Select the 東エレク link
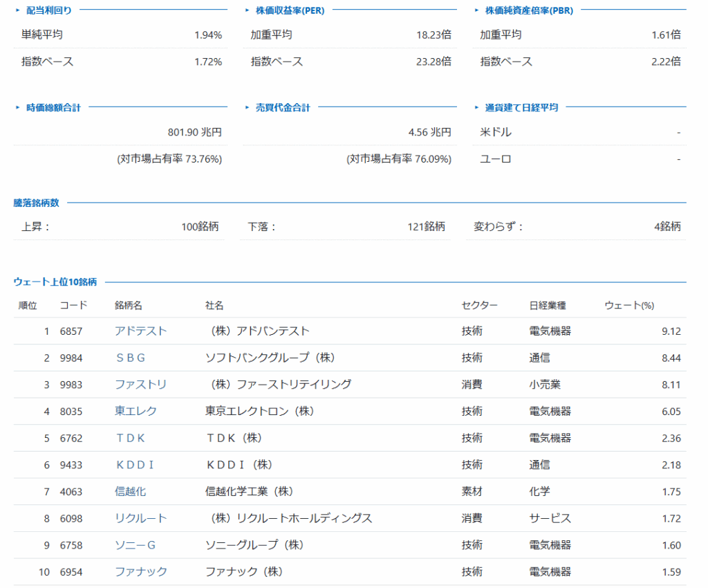The width and height of the screenshot is (708, 588). (x=136, y=411)
